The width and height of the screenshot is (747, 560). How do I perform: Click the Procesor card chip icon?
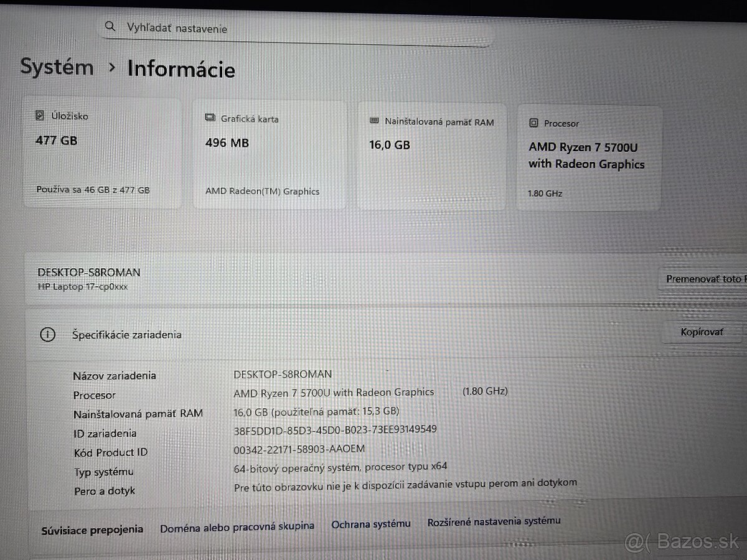tap(533, 123)
